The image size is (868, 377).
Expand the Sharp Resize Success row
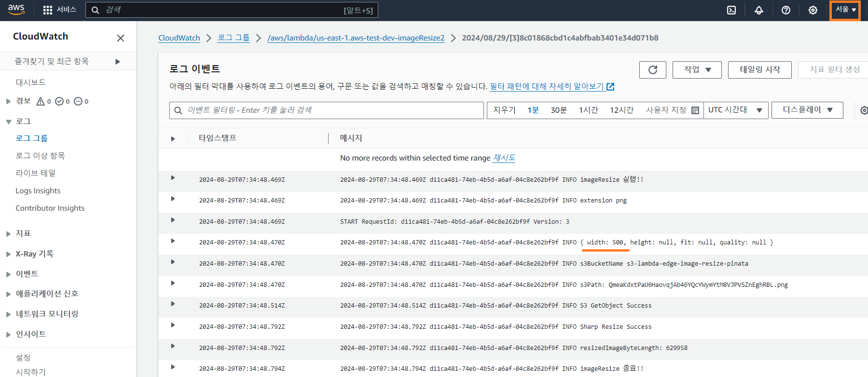[173, 325]
